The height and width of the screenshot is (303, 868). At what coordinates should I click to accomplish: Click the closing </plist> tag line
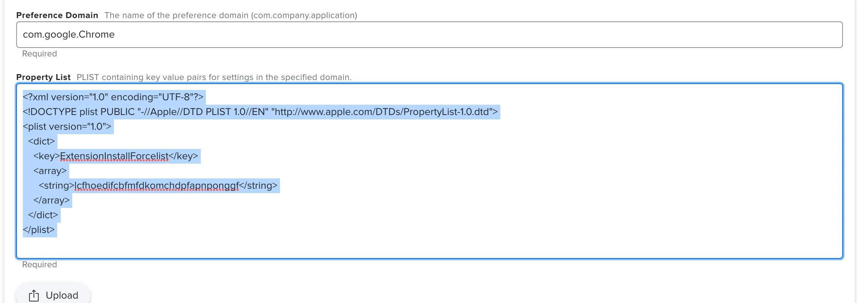(x=39, y=230)
